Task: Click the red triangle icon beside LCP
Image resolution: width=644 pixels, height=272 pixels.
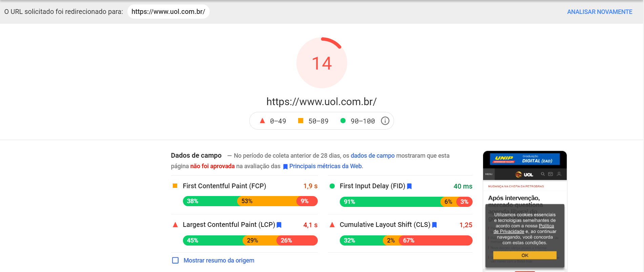Action: (175, 225)
